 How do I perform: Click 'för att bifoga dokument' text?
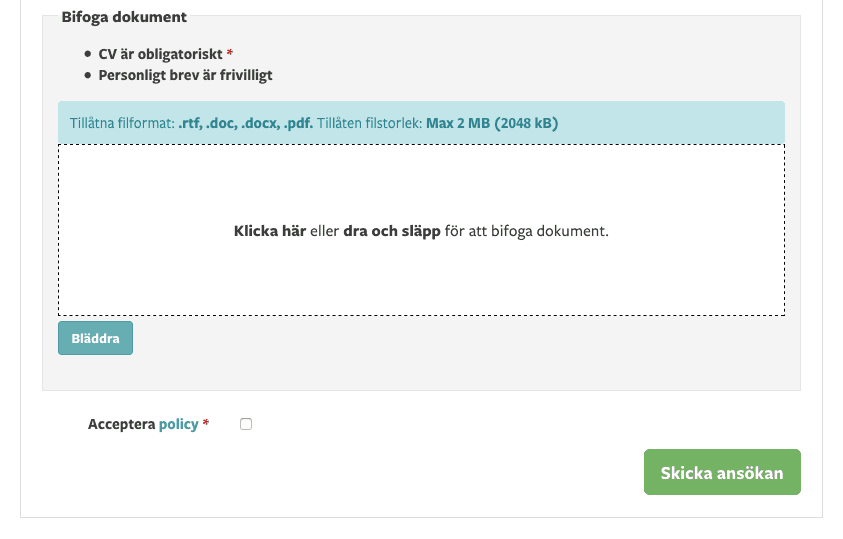pos(526,231)
